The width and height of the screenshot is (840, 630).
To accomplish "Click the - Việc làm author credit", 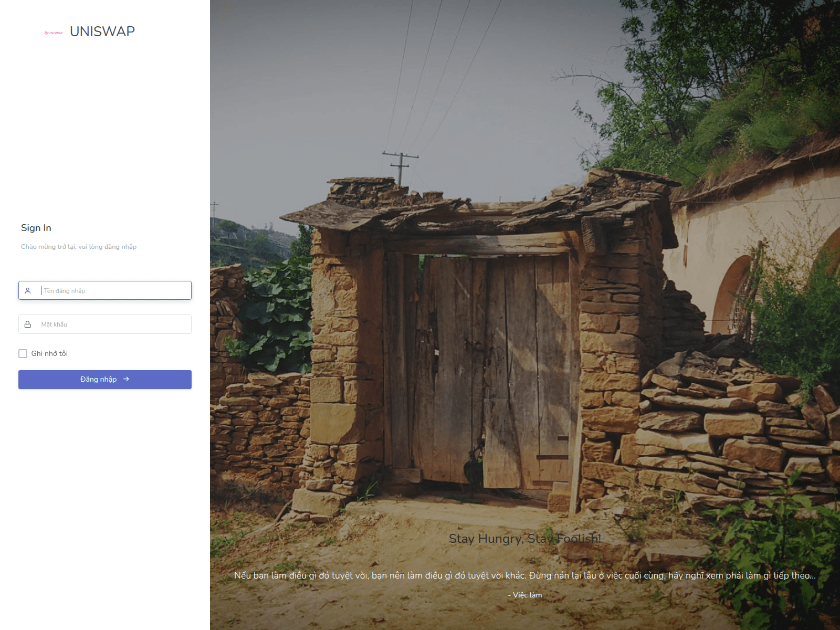I will point(525,595).
